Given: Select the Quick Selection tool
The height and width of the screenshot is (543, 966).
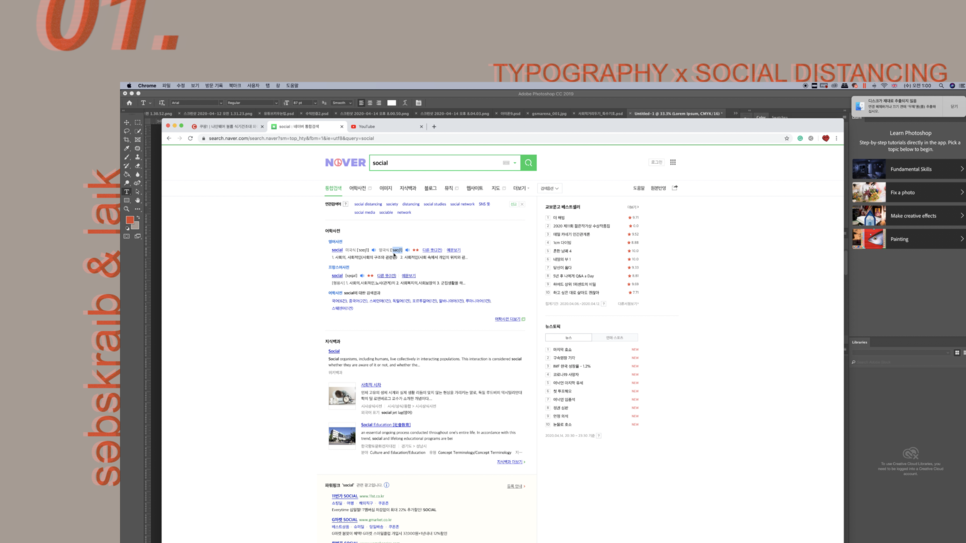Looking at the screenshot, I should click(137, 131).
